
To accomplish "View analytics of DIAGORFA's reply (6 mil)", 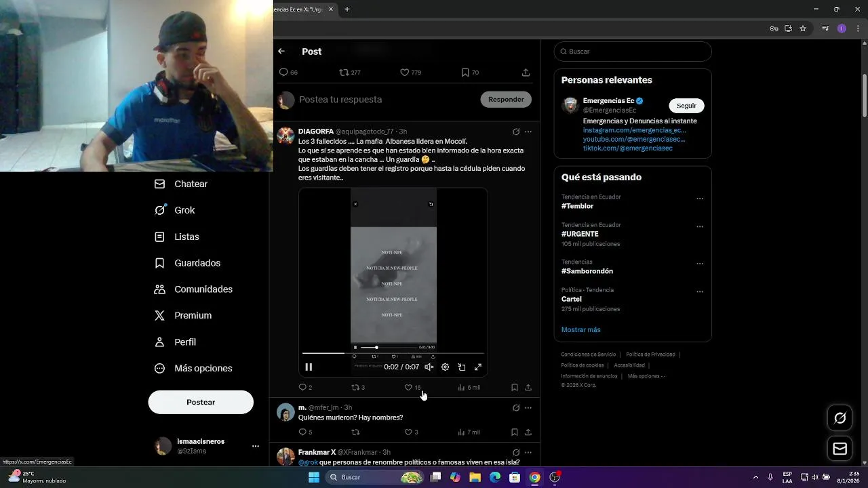I will [469, 388].
